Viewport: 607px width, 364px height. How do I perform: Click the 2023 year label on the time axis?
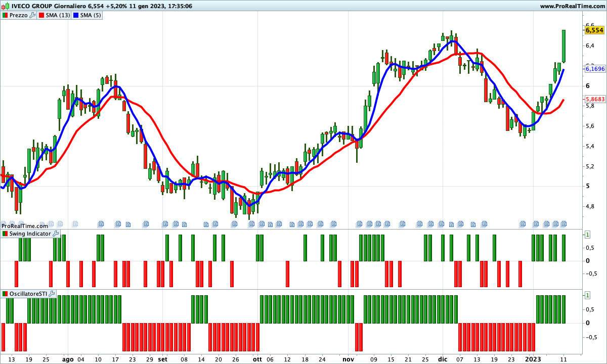532,359
